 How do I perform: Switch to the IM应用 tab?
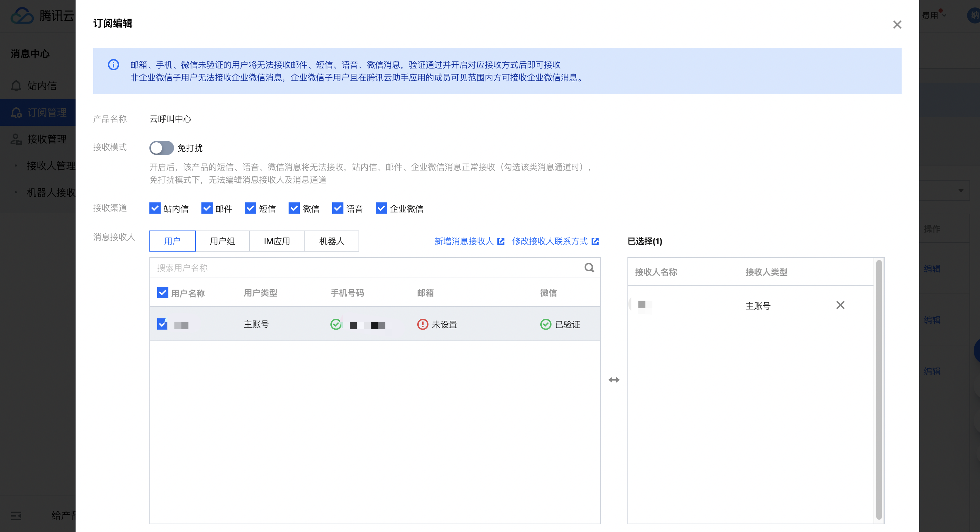pos(277,241)
